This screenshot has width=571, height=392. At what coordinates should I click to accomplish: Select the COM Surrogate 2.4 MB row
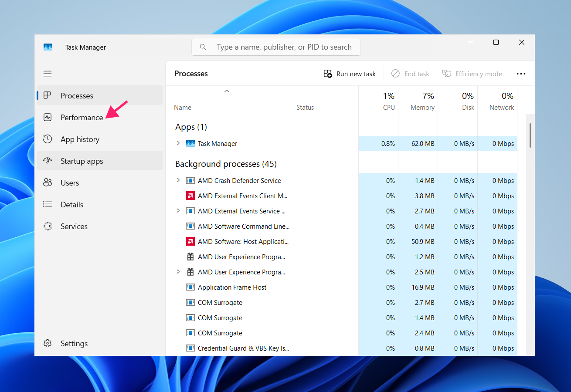342,333
